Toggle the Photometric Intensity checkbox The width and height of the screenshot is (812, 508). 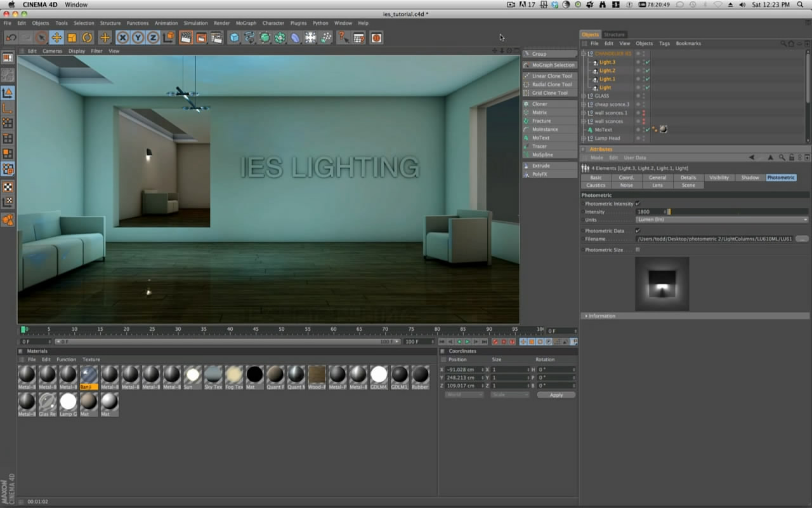(638, 204)
